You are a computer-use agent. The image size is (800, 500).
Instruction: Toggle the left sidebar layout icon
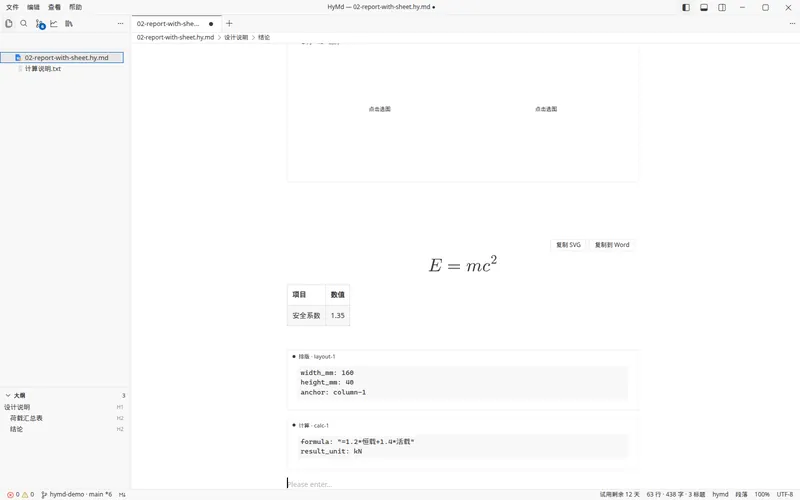[x=686, y=7]
